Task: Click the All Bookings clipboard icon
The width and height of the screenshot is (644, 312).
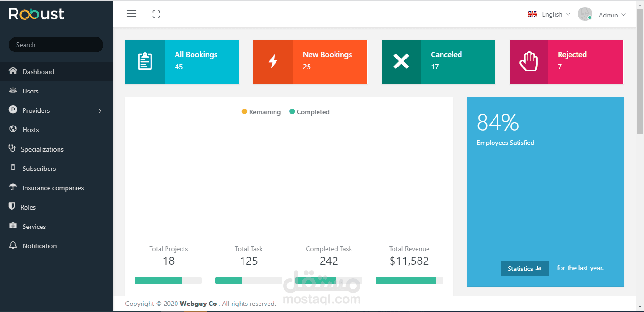Action: [145, 61]
